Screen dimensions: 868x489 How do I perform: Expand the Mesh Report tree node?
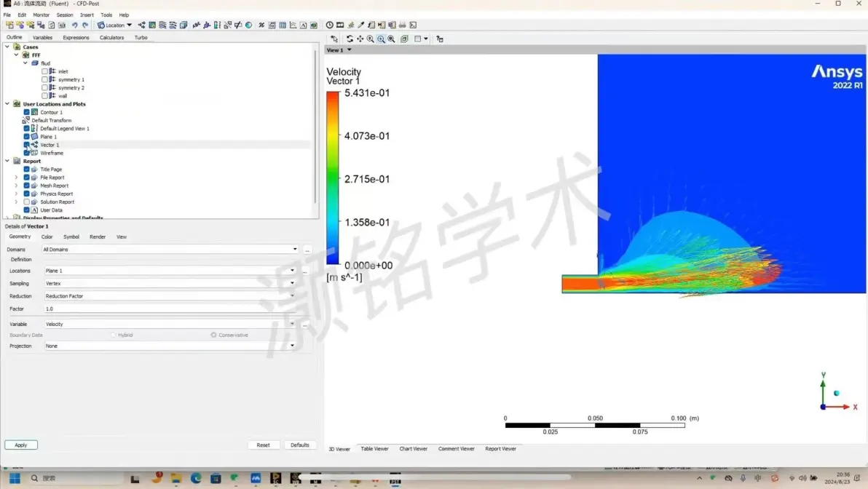(16, 186)
